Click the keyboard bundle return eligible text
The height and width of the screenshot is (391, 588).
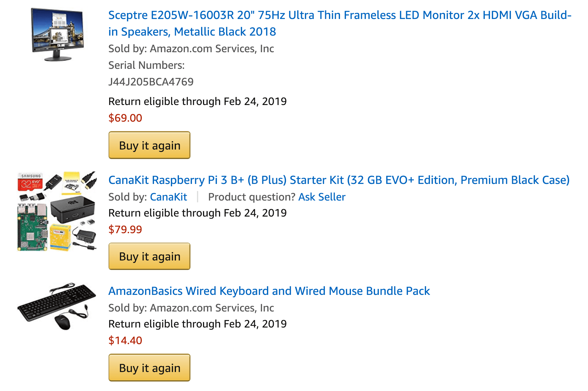click(197, 324)
